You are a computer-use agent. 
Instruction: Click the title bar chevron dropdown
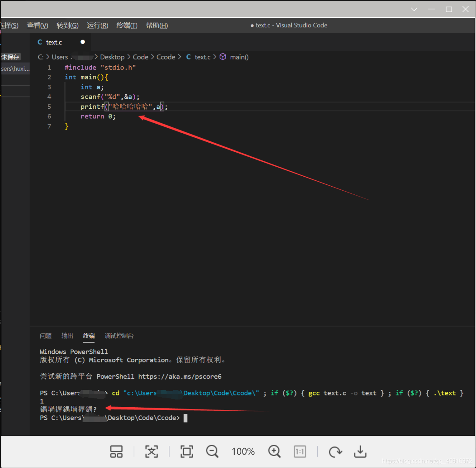coord(414,9)
